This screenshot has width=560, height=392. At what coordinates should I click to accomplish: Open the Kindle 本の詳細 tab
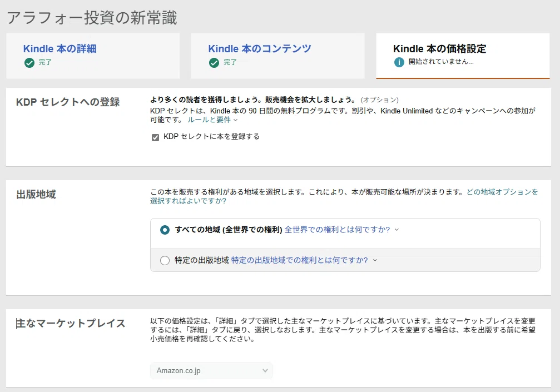93,56
